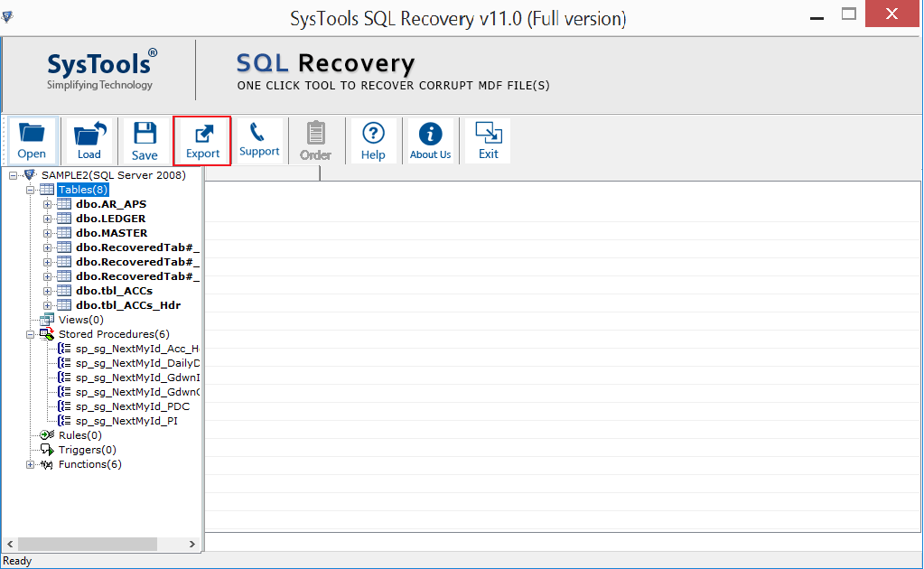Viewport: 924px width, 569px height.
Task: Close the SQL Recovery window
Action: [x=891, y=14]
